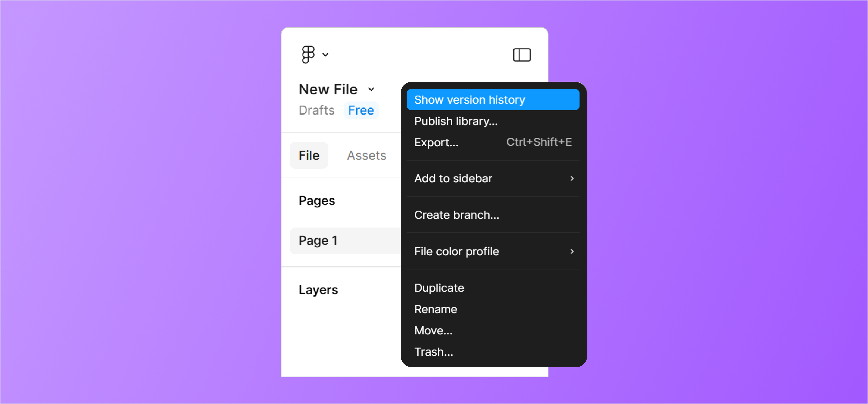Expand the File color profile submenu
The image size is (868, 404).
tap(492, 251)
